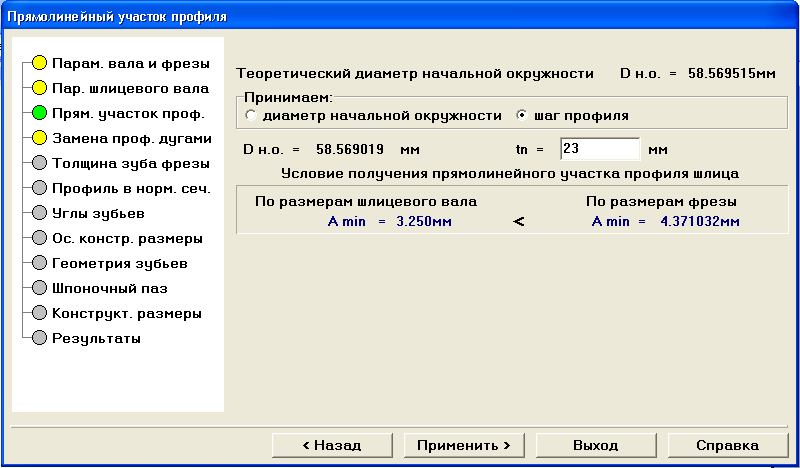Click the yellow circle beside Замена проф. дугами
This screenshot has height=468, width=800.
(39, 138)
